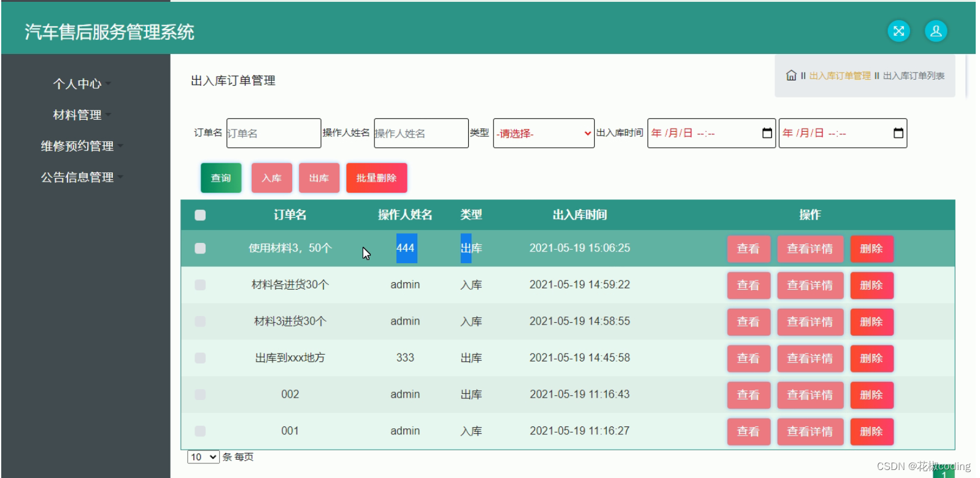Click 查看 for order 002
980x478 pixels.
point(748,395)
